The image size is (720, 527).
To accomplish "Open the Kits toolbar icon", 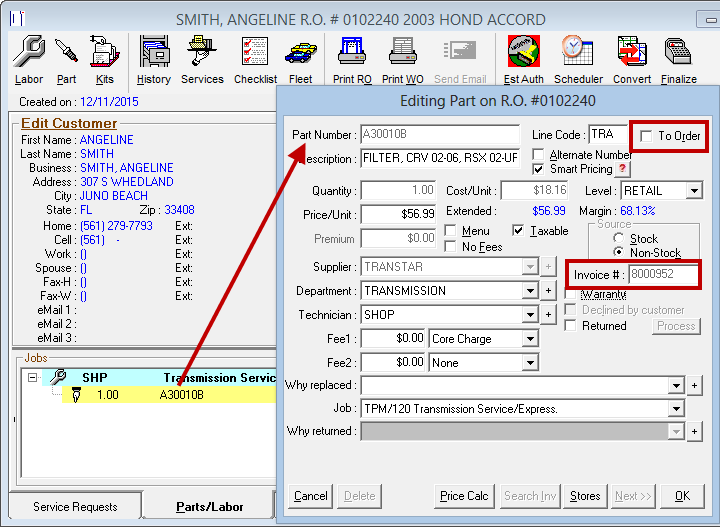I will [x=104, y=59].
